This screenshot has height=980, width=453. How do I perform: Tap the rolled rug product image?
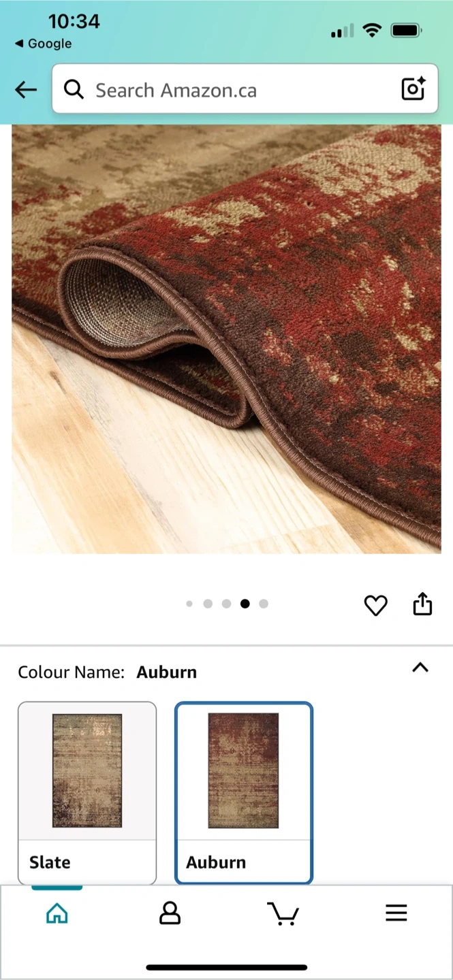[x=226, y=339]
